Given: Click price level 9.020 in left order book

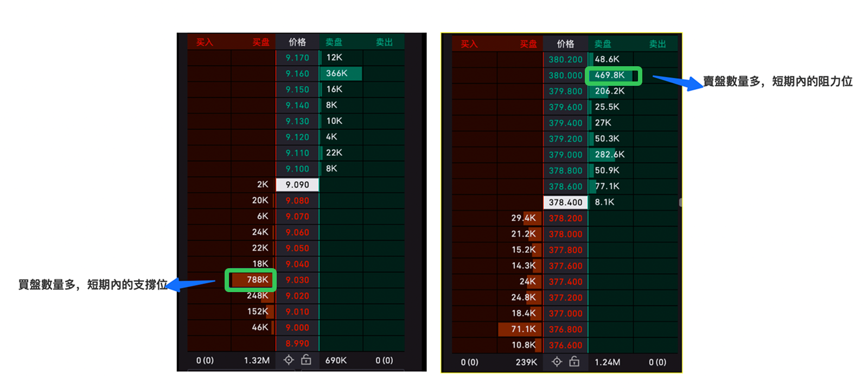Looking at the screenshot, I should pos(297,296).
